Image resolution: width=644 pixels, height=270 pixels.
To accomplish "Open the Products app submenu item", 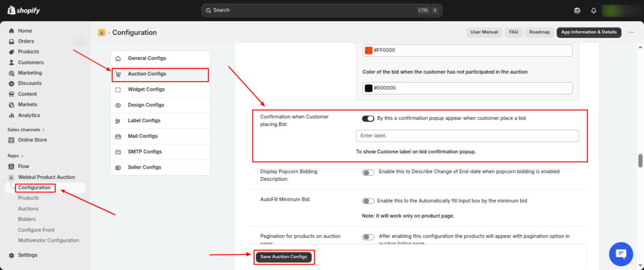I will (28, 198).
